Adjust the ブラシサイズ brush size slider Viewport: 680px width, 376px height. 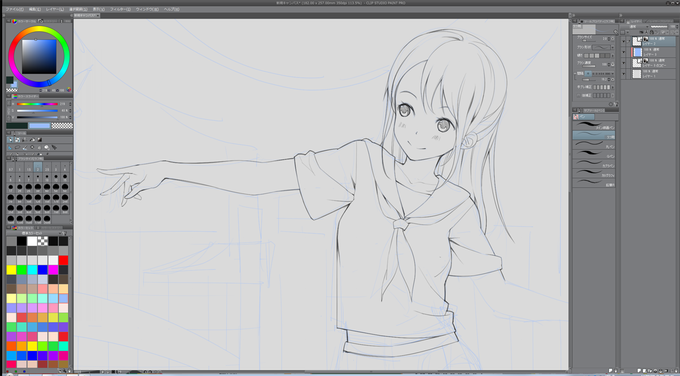(588, 40)
